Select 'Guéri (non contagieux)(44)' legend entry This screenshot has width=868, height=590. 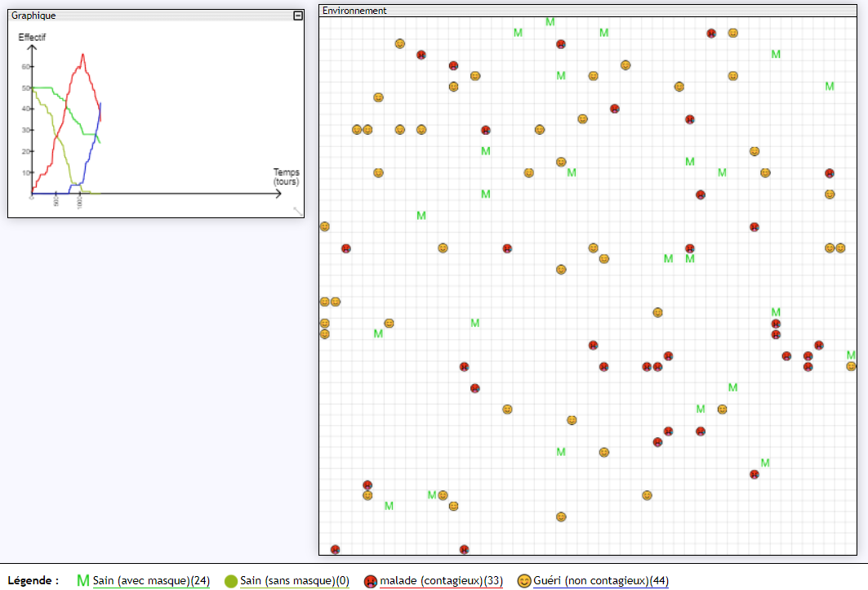(601, 581)
